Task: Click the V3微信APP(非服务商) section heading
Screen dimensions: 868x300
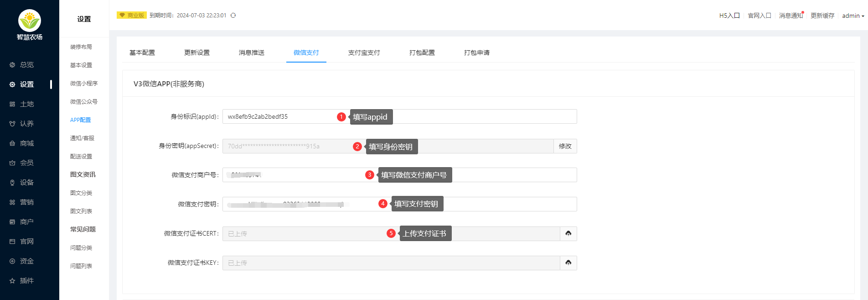Action: point(169,84)
